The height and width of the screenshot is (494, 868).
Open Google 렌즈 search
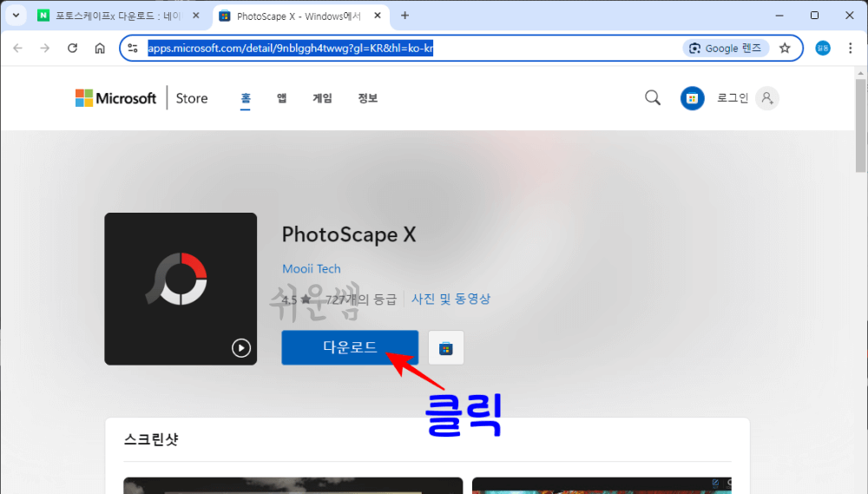point(725,48)
